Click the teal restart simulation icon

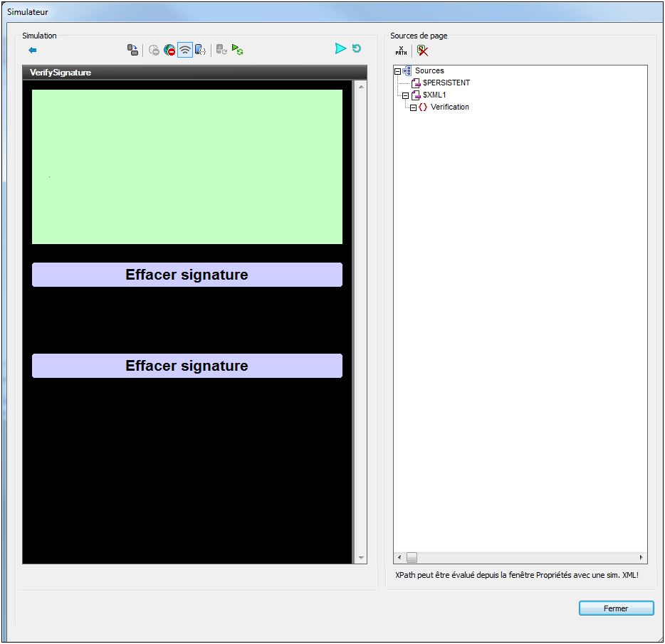pyautogui.click(x=357, y=48)
